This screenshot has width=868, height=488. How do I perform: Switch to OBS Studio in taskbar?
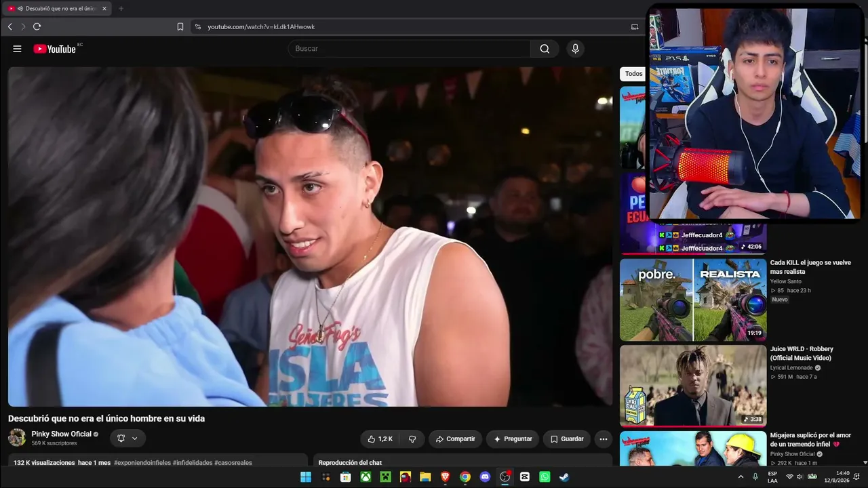click(x=505, y=477)
